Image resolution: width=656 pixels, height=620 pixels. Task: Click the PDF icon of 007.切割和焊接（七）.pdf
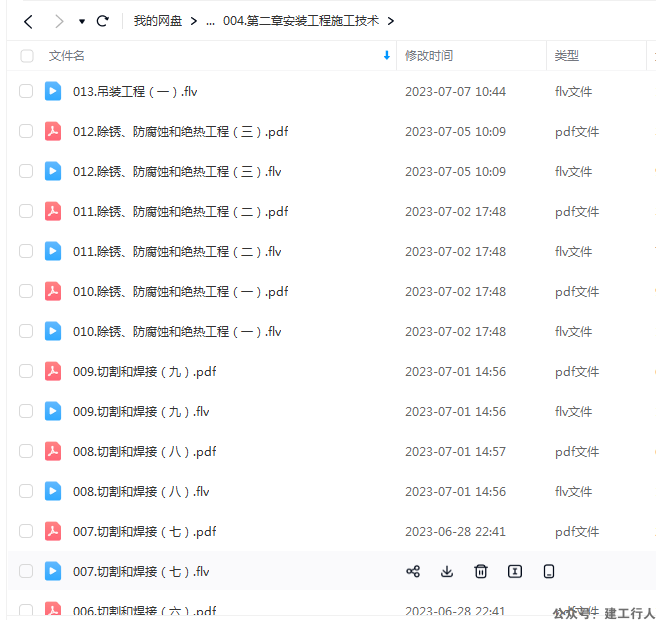coord(53,531)
